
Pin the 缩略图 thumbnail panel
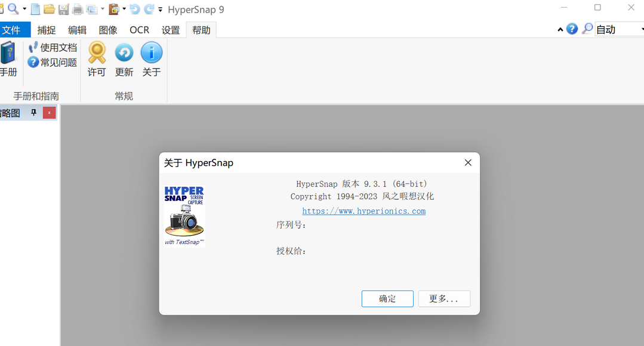point(33,113)
